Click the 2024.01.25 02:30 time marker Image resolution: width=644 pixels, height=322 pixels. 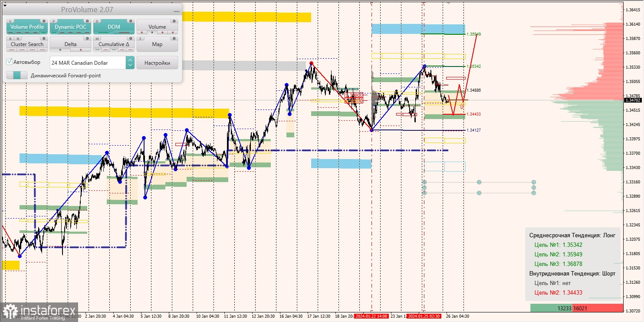pos(424,316)
